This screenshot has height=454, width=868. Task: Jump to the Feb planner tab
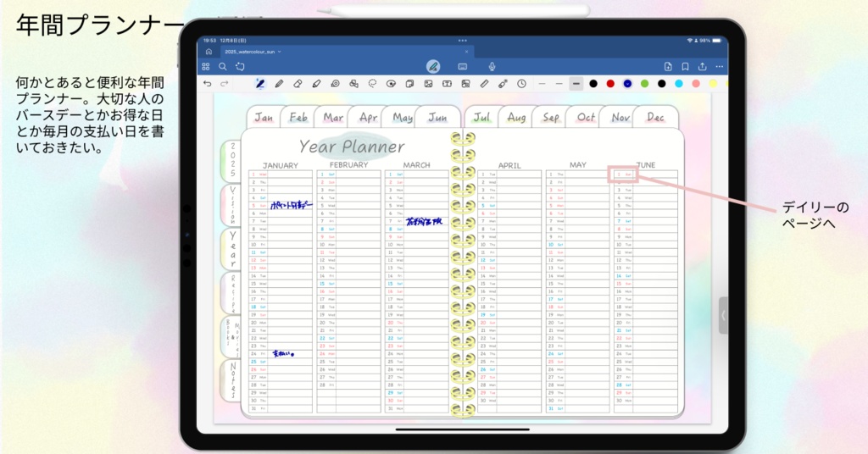point(298,117)
